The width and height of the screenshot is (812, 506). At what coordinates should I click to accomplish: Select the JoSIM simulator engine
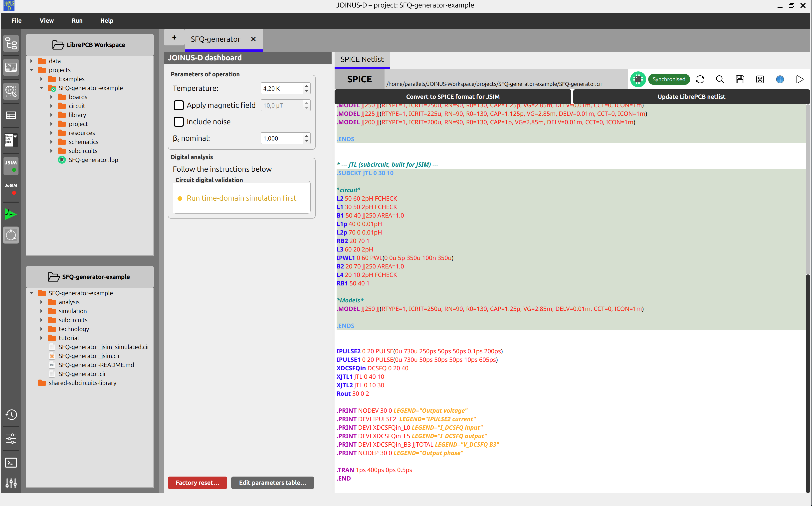coord(11,189)
